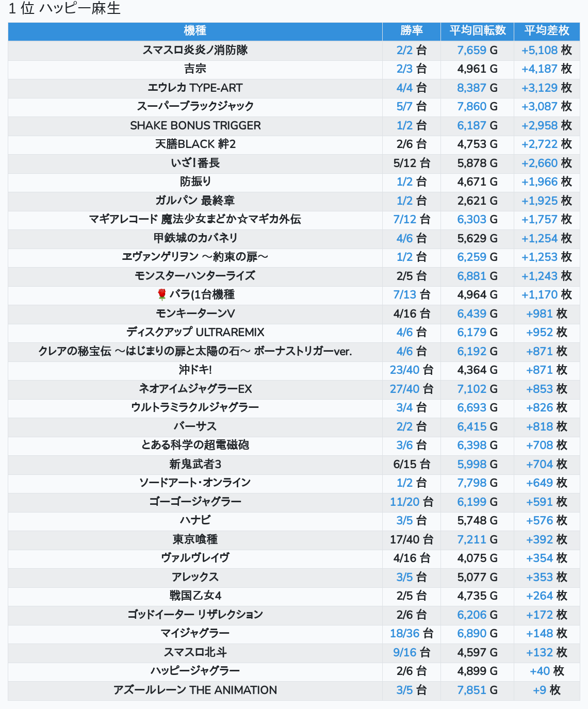The height and width of the screenshot is (709, 588).
Task: Click the マイジャグラー machine name
Action: pos(195,633)
